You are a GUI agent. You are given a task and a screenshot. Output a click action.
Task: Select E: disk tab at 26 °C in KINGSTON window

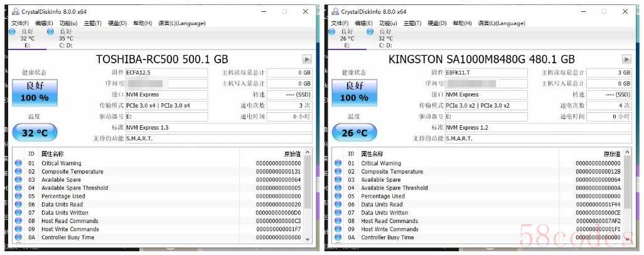(x=346, y=38)
